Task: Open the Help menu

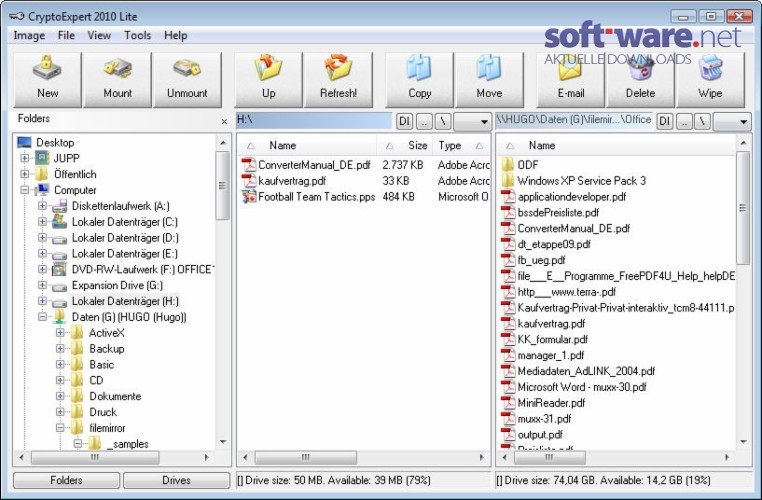Action: point(175,35)
